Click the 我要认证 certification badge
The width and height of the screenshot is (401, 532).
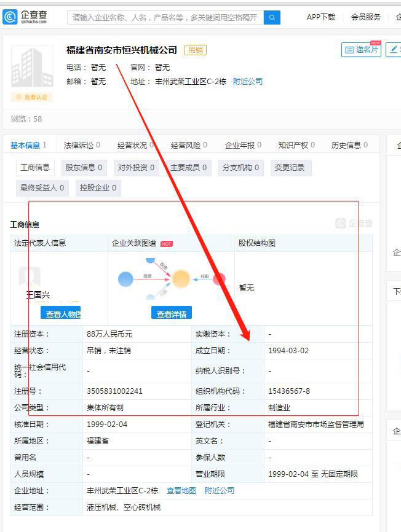pyautogui.click(x=32, y=97)
